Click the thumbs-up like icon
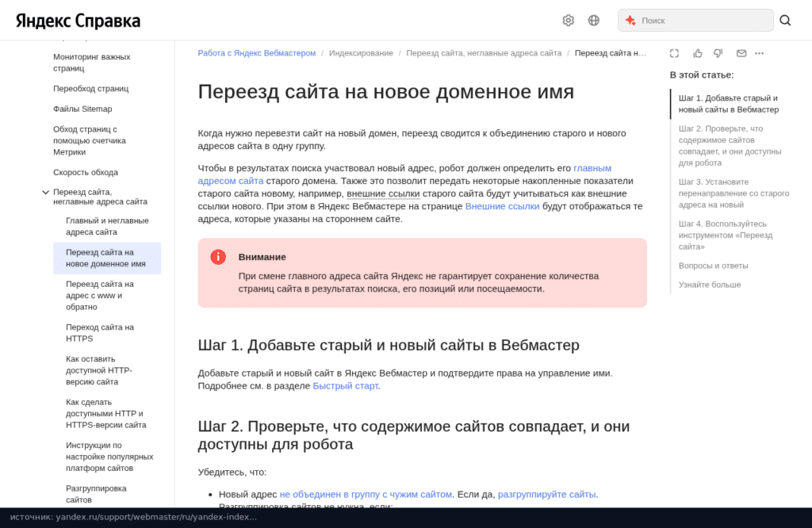Screen dimensions: 812x528 click(698, 53)
